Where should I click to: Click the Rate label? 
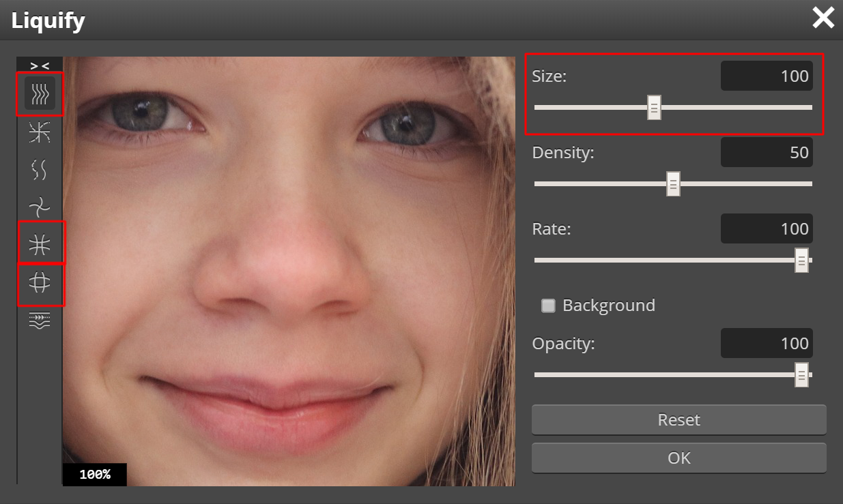click(552, 229)
